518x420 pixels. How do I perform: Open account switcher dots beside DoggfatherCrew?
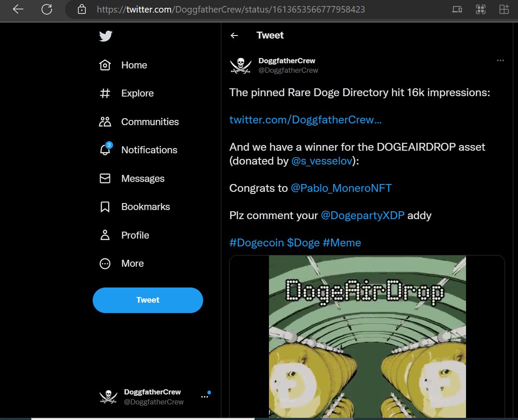pyautogui.click(x=204, y=397)
